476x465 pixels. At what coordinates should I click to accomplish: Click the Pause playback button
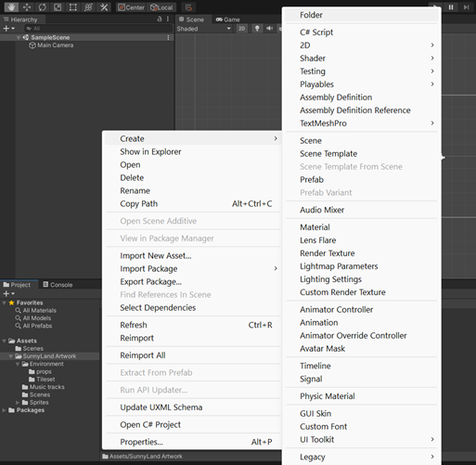pyautogui.click(x=451, y=7)
